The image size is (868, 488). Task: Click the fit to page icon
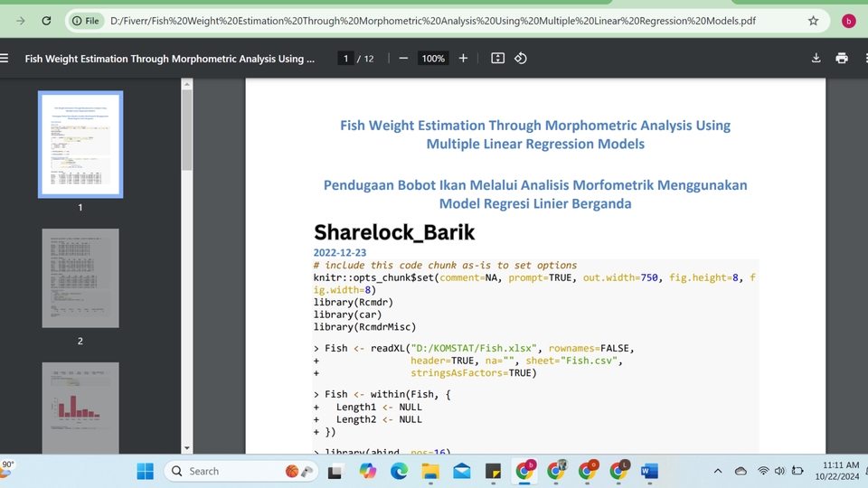click(497, 58)
